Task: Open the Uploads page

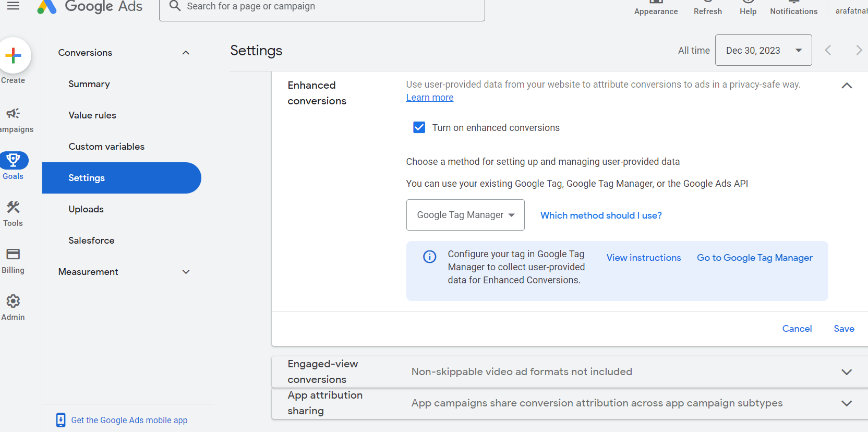Action: point(86,209)
